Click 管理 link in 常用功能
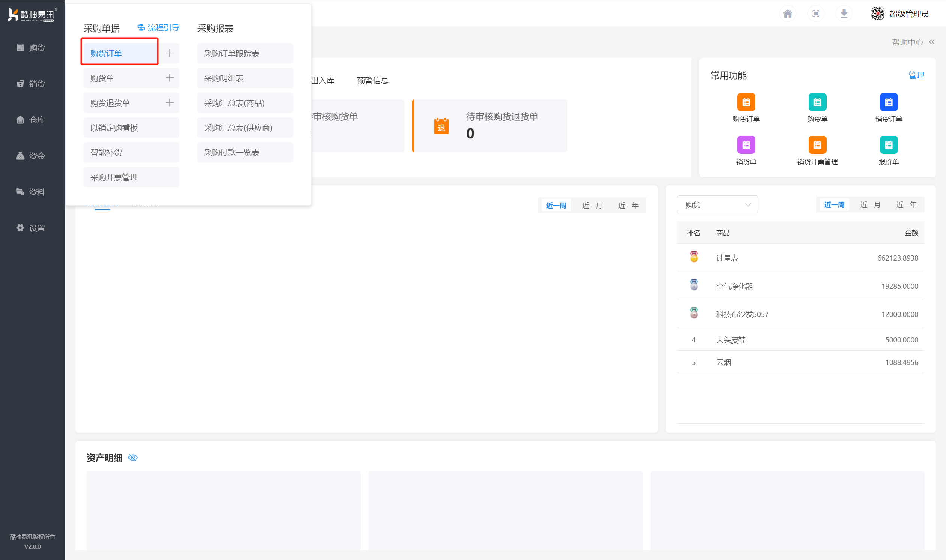This screenshot has width=946, height=560. [x=916, y=75]
